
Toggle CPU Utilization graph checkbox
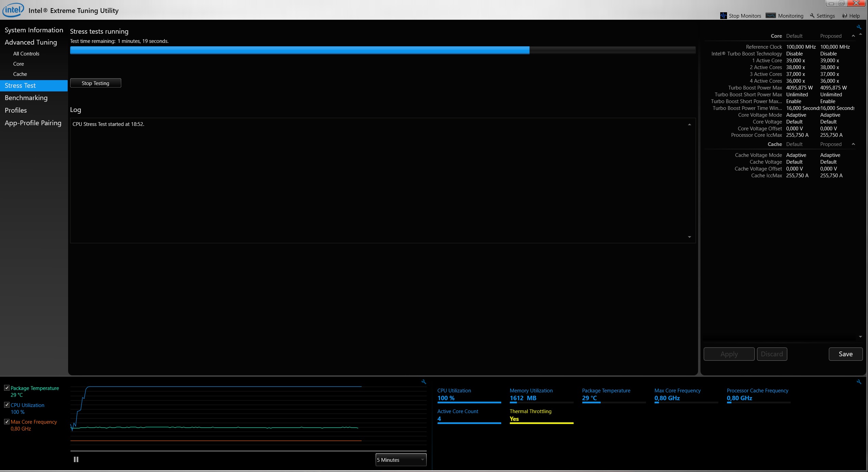coord(7,405)
